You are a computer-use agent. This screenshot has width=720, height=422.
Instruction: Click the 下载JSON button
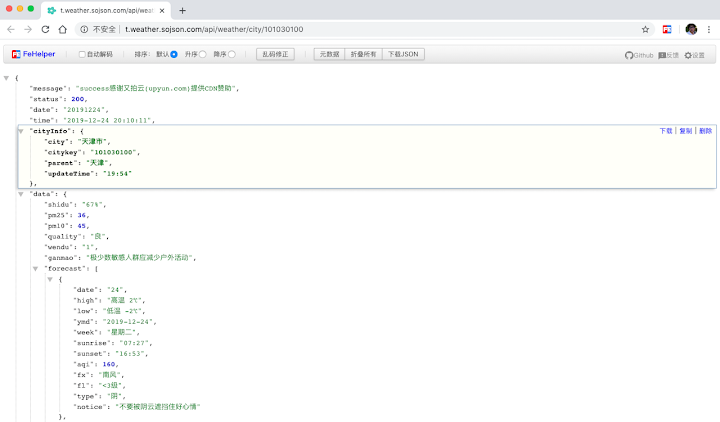pyautogui.click(x=403, y=54)
